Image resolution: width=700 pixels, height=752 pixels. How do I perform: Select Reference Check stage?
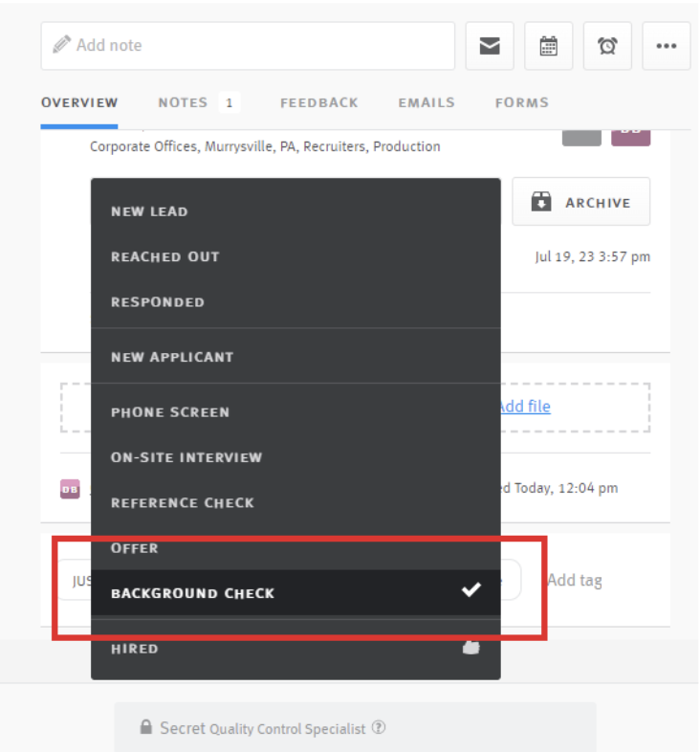click(295, 502)
